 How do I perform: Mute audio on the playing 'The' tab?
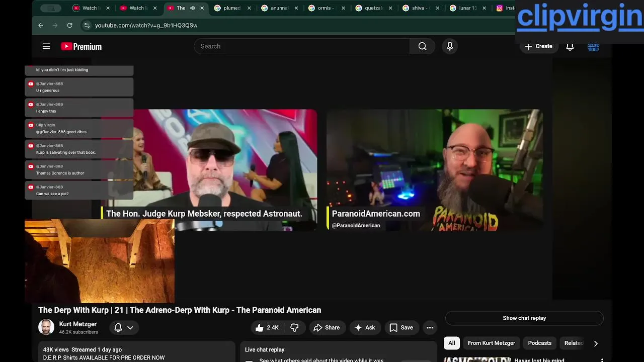pos(192,8)
